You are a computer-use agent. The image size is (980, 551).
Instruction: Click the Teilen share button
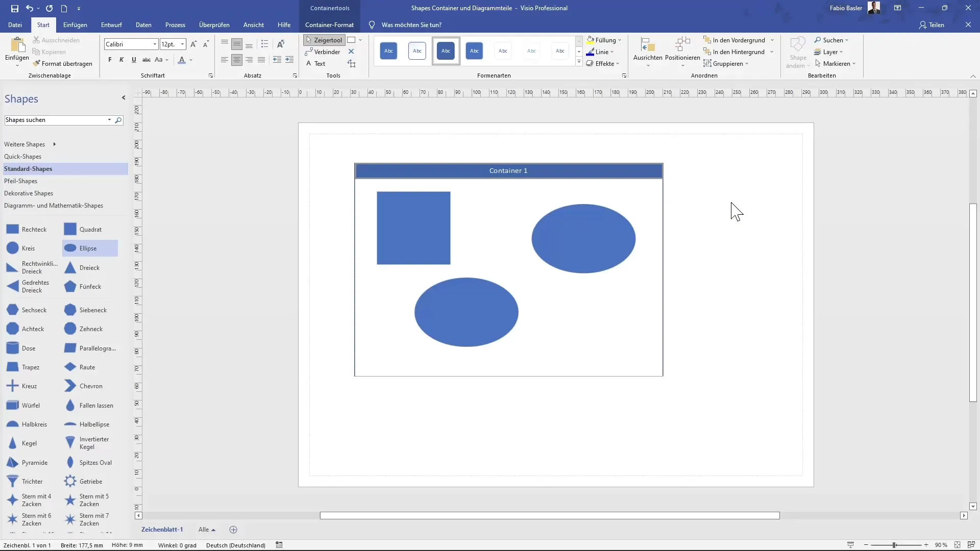(x=932, y=24)
